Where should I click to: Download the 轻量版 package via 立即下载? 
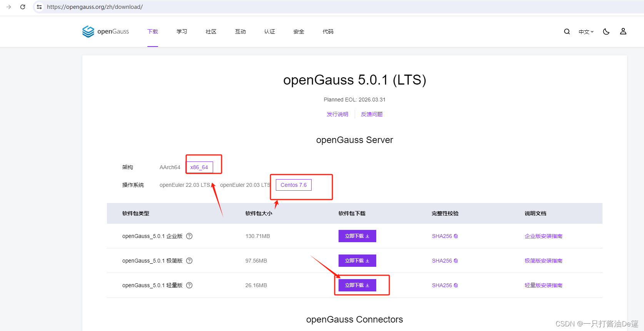pyautogui.click(x=357, y=285)
